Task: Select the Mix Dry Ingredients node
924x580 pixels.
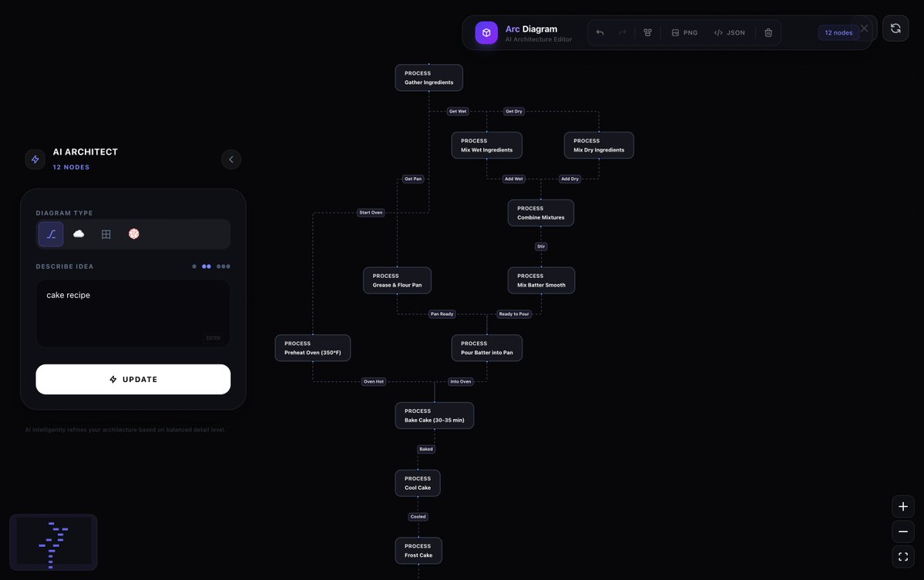Action: coord(599,146)
